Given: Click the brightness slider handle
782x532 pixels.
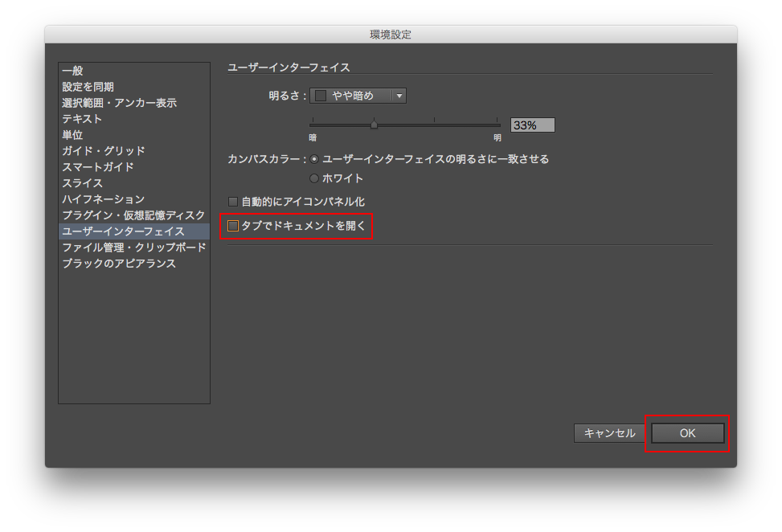Looking at the screenshot, I should click(x=374, y=124).
